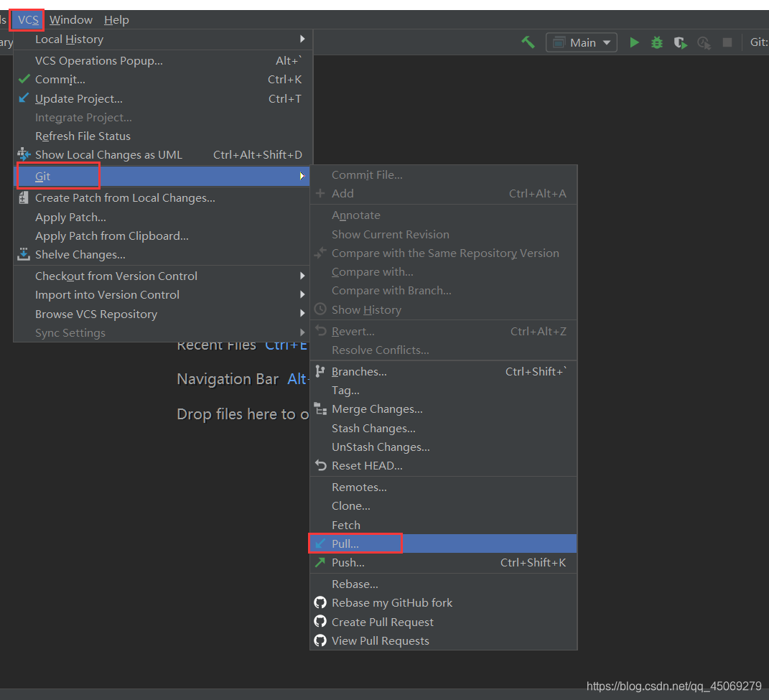Click Reset HEAD... entry

pos(443,465)
